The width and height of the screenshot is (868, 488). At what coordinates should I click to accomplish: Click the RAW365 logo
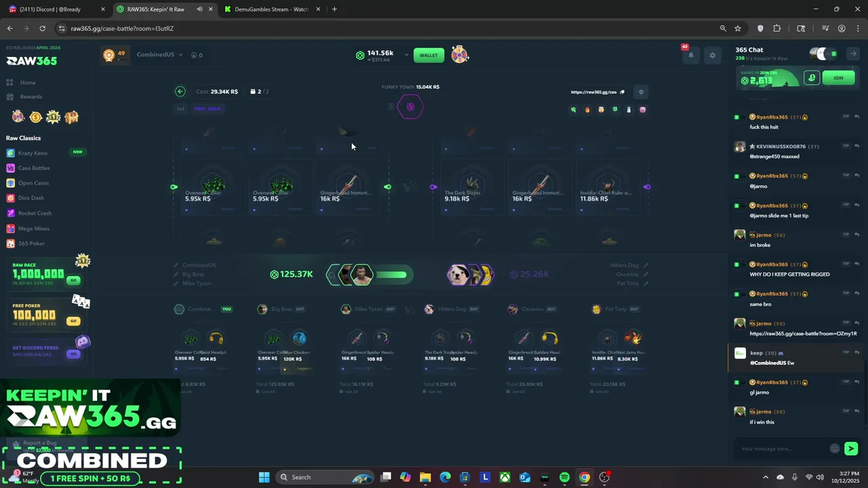(32, 61)
